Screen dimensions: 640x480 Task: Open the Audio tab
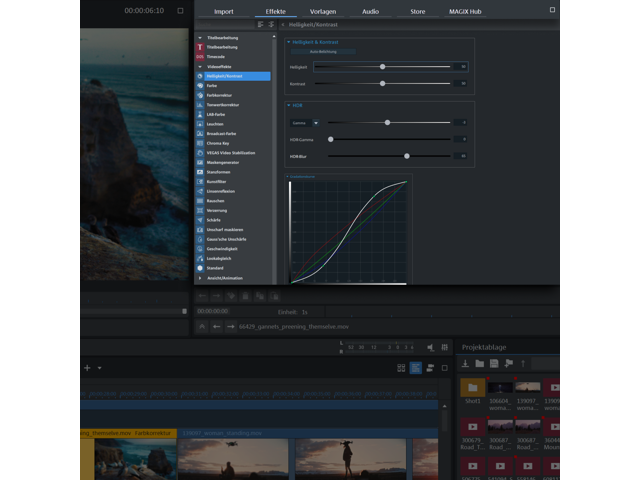370,11
